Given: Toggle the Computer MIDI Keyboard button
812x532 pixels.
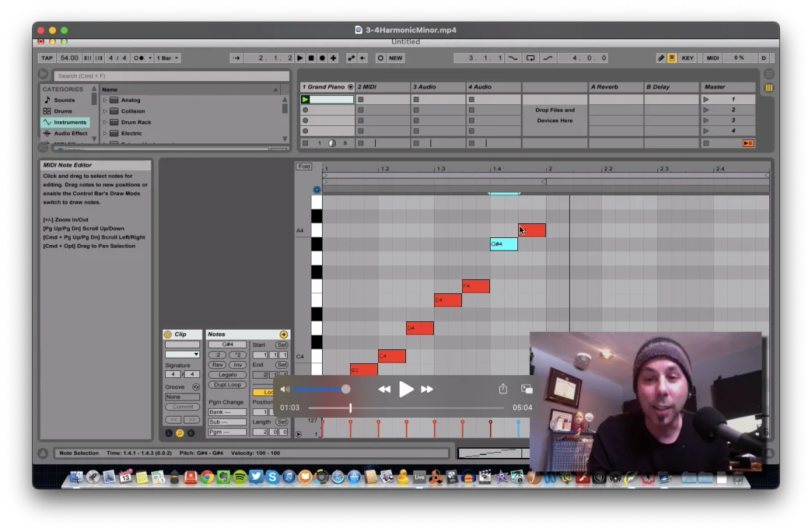Looking at the screenshot, I should [x=672, y=58].
